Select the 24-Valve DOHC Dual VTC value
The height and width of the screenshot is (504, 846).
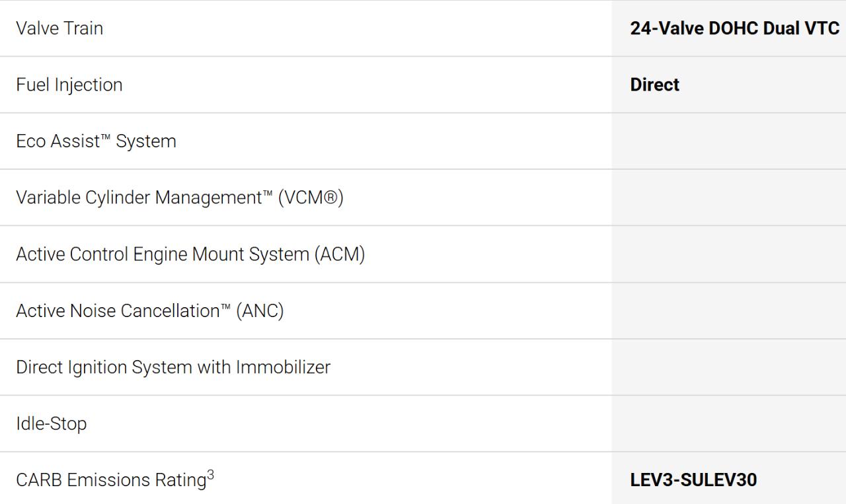(x=734, y=28)
